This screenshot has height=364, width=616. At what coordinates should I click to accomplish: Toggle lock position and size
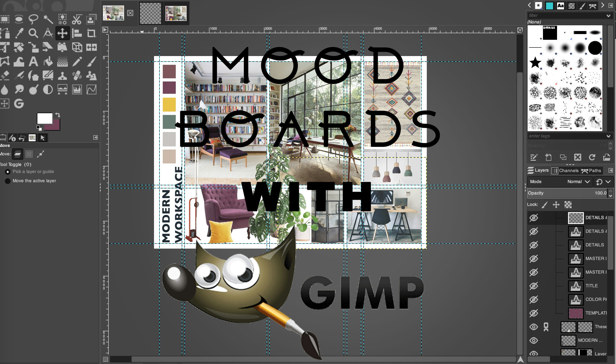(x=556, y=205)
